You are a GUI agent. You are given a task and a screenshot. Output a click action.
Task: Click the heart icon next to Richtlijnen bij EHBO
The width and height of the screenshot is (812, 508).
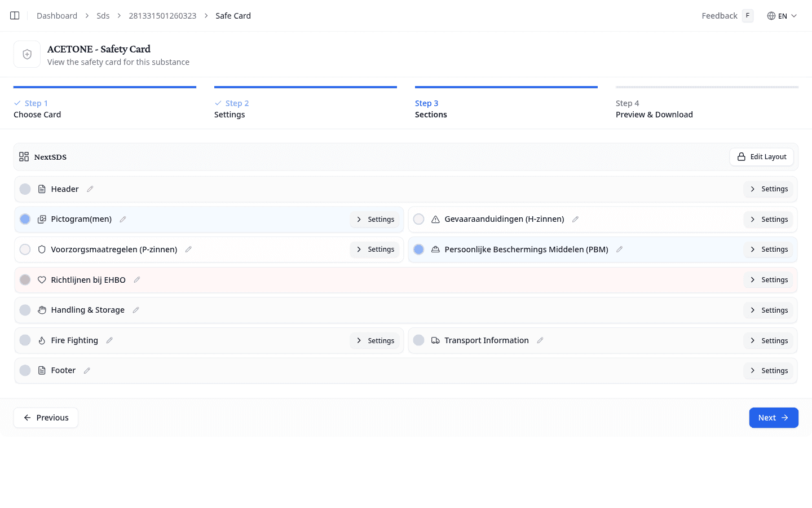42,279
